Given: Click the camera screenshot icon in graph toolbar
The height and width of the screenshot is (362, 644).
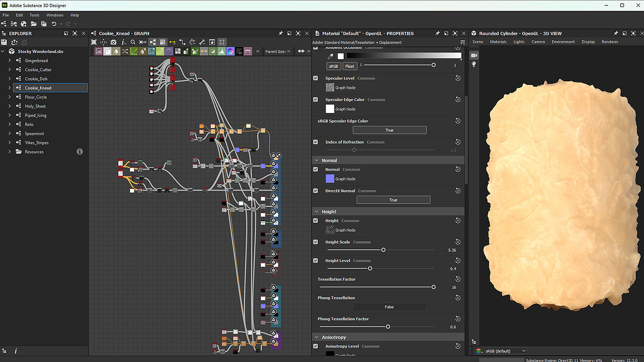Looking at the screenshot, I should coord(113,42).
